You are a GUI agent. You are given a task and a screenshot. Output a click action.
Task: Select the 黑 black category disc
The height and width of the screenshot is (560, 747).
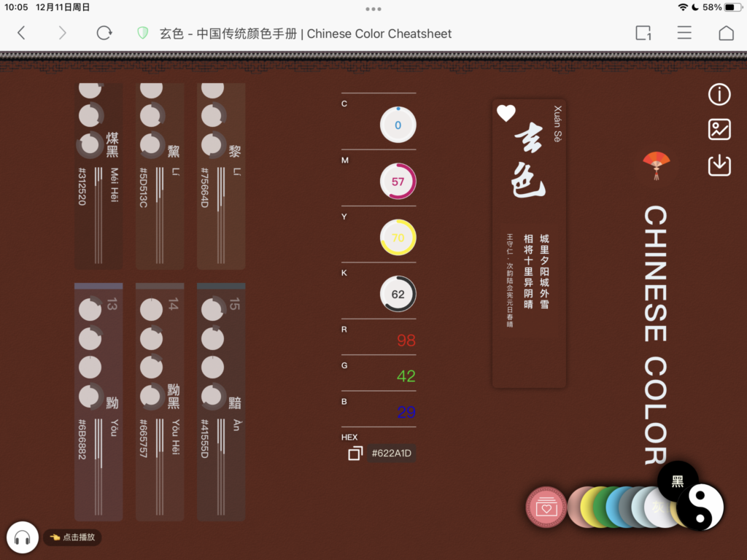click(678, 481)
